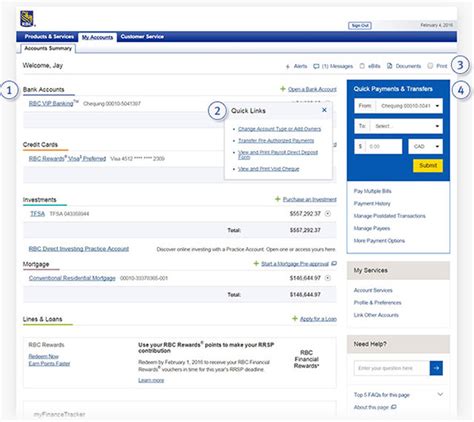
Task: Open the To payee dropdown
Action: click(398, 126)
